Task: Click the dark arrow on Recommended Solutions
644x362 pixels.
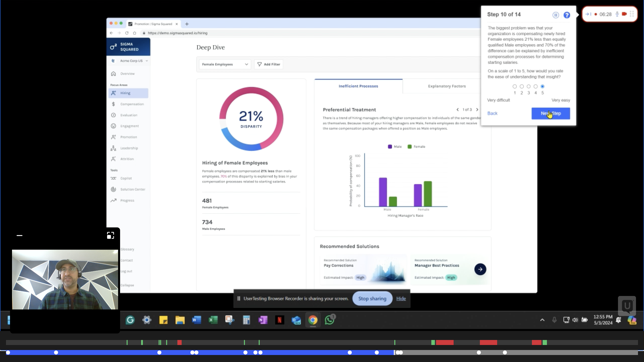Action: pos(480,269)
